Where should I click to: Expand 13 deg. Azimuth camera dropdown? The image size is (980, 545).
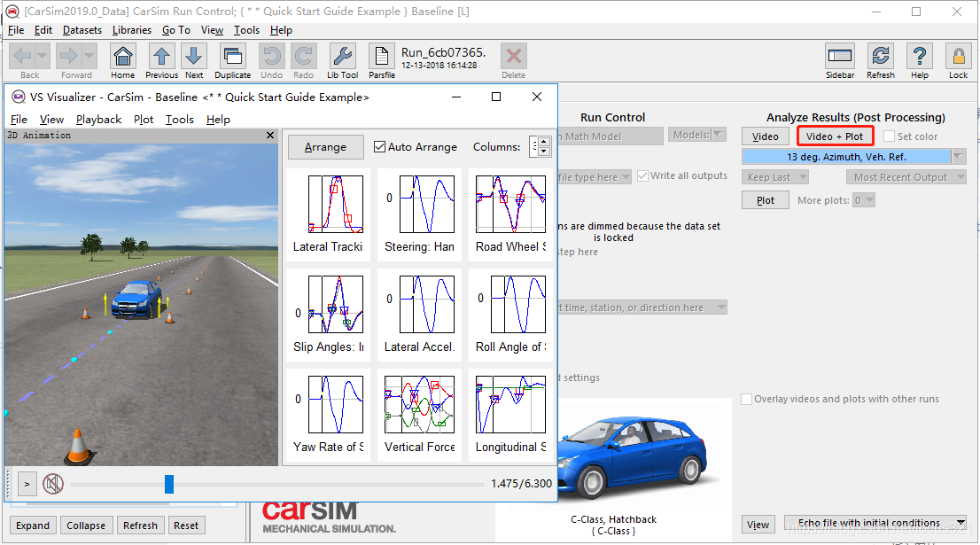pos(958,156)
